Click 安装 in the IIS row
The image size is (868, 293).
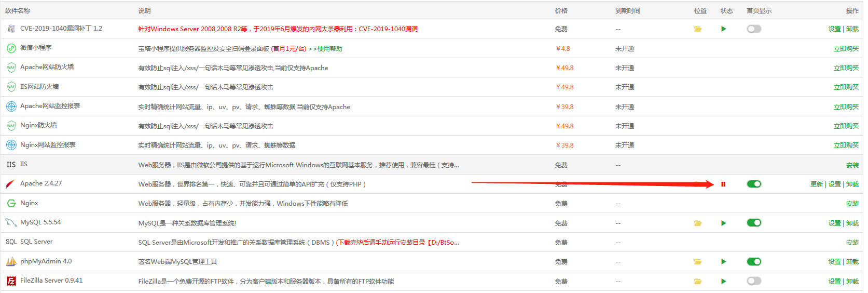[852, 165]
